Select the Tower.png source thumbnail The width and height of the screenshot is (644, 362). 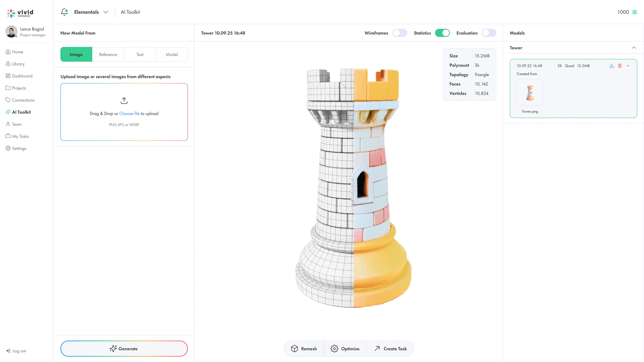[x=530, y=93]
